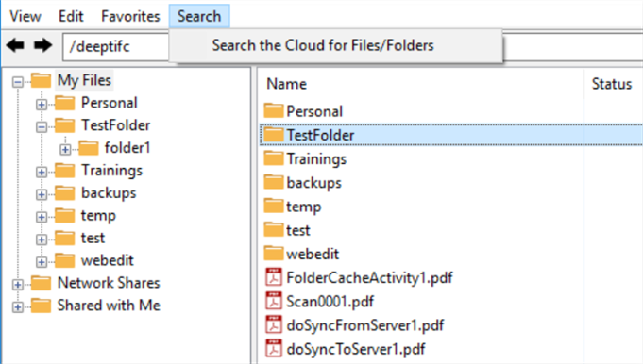643x364 pixels.
Task: Select doSyncToServer1.pdf PDF icon
Action: 274,349
